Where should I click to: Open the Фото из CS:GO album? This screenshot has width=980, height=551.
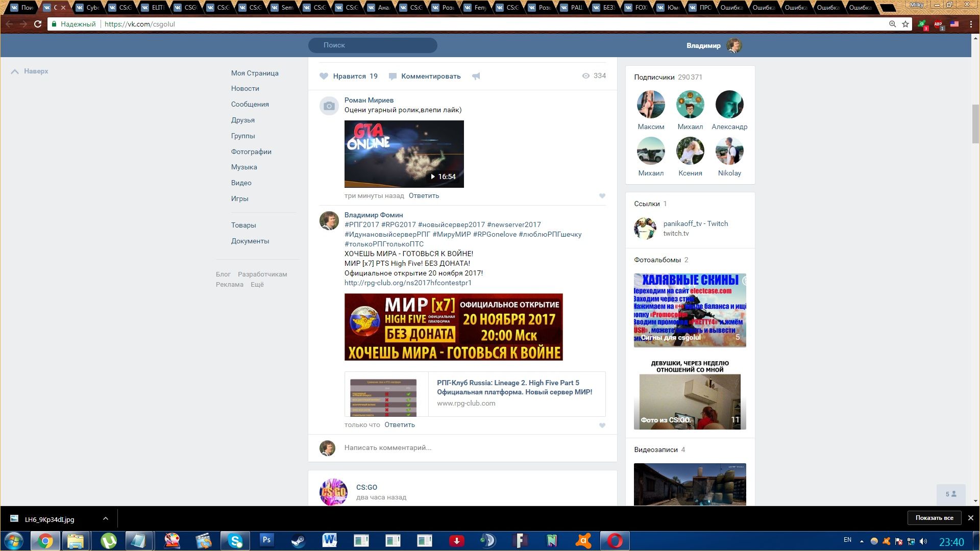pyautogui.click(x=690, y=393)
